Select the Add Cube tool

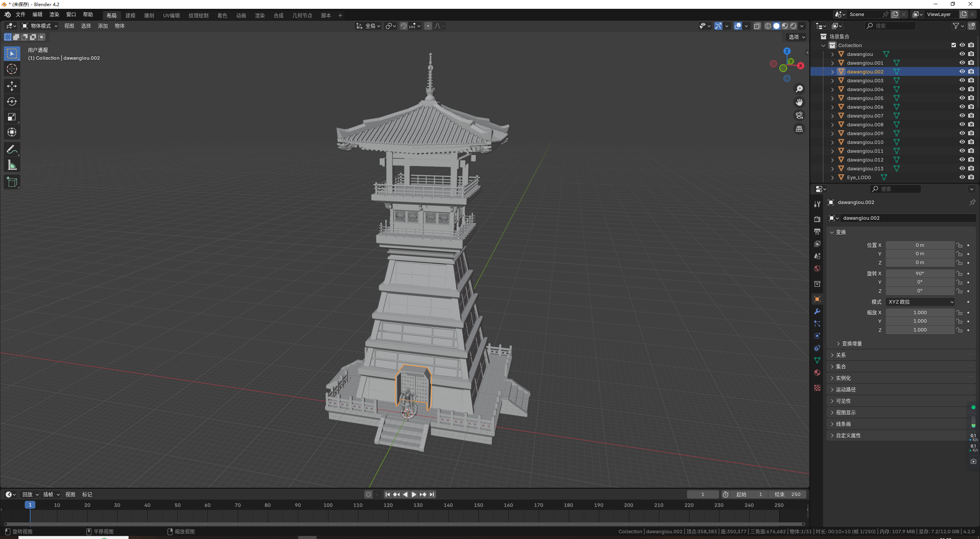coord(11,182)
